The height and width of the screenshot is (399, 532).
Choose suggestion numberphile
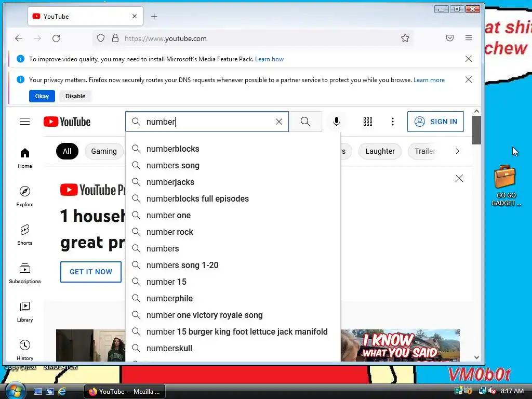point(233,298)
